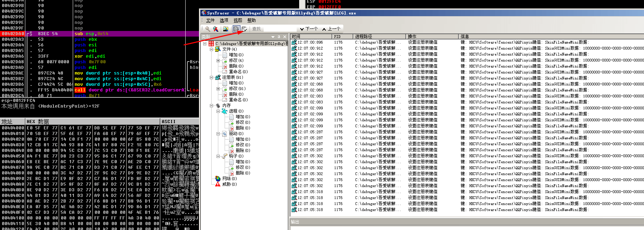The width and height of the screenshot is (644, 230).
Task: Expand 修改 (91) under 注册表
Action: 218,89
